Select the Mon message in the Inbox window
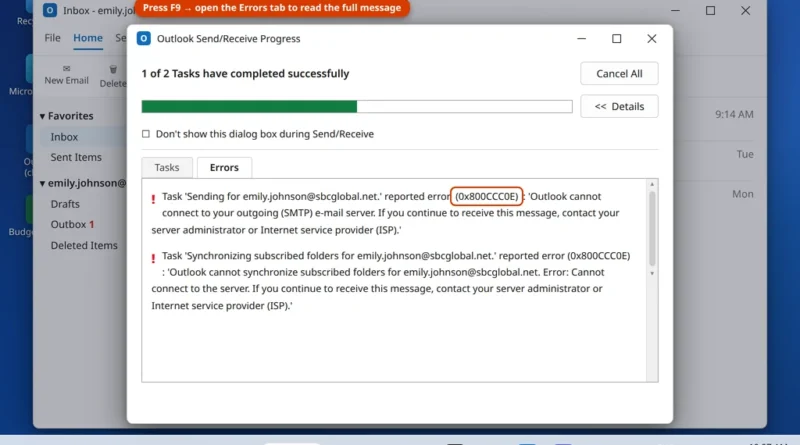This screenshot has width=800, height=445. pos(743,194)
